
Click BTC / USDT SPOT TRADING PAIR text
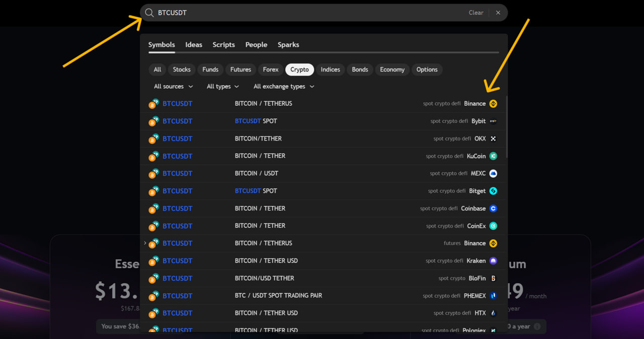click(279, 296)
